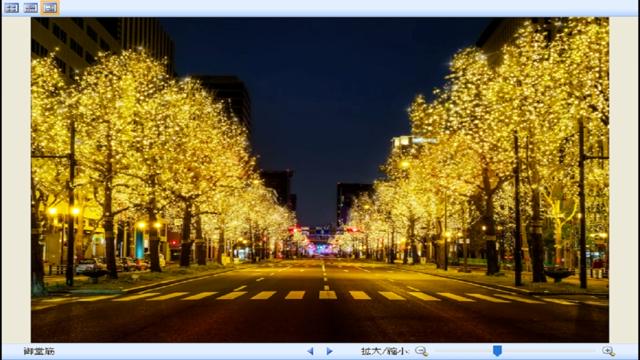640x360 pixels.
Task: Select the first thumbnail view mode icon
Action: [x=11, y=8]
